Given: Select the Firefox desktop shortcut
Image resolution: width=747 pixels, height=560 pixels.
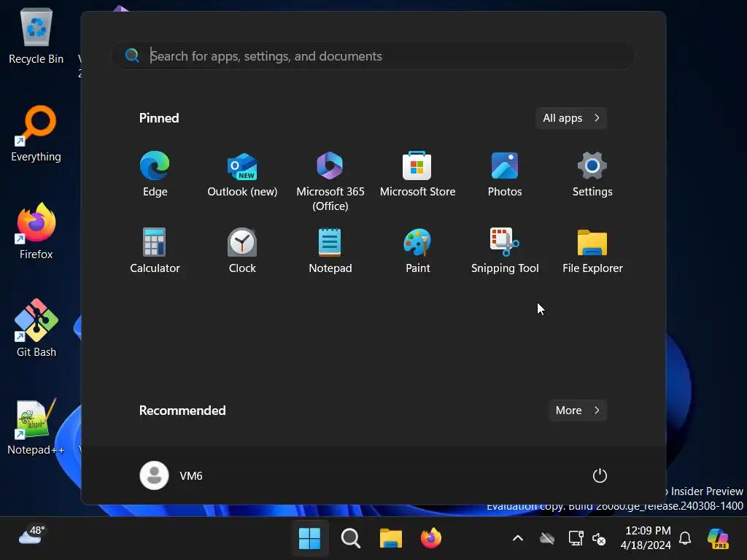Looking at the screenshot, I should pyautogui.click(x=36, y=231).
